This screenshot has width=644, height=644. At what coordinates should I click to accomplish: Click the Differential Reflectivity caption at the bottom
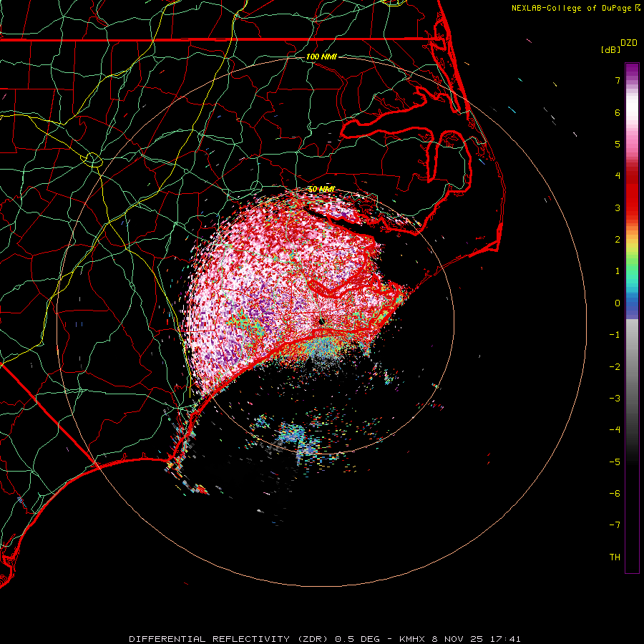324,639
